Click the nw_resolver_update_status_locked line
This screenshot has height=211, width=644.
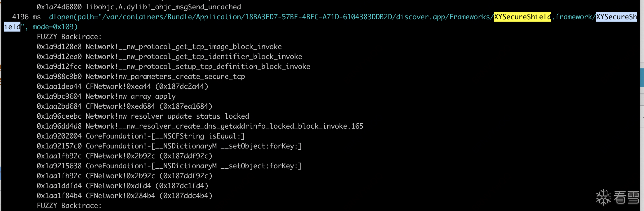[143, 116]
